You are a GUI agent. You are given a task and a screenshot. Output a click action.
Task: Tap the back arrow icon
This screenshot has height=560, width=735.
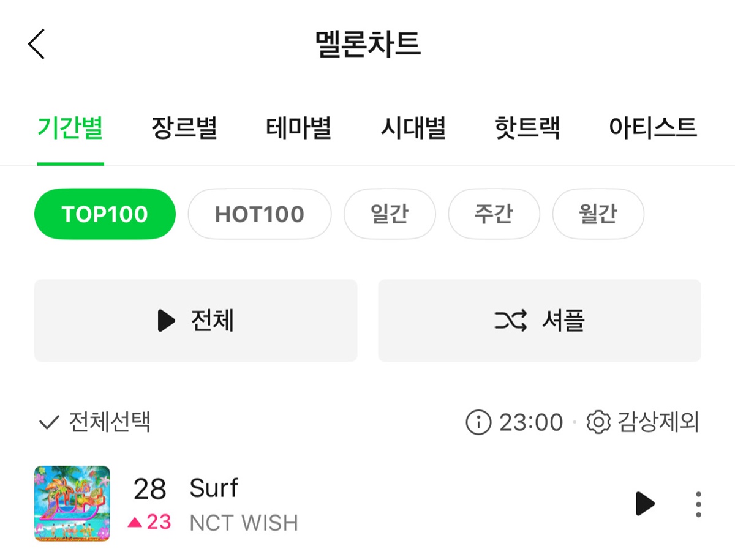pos(37,44)
